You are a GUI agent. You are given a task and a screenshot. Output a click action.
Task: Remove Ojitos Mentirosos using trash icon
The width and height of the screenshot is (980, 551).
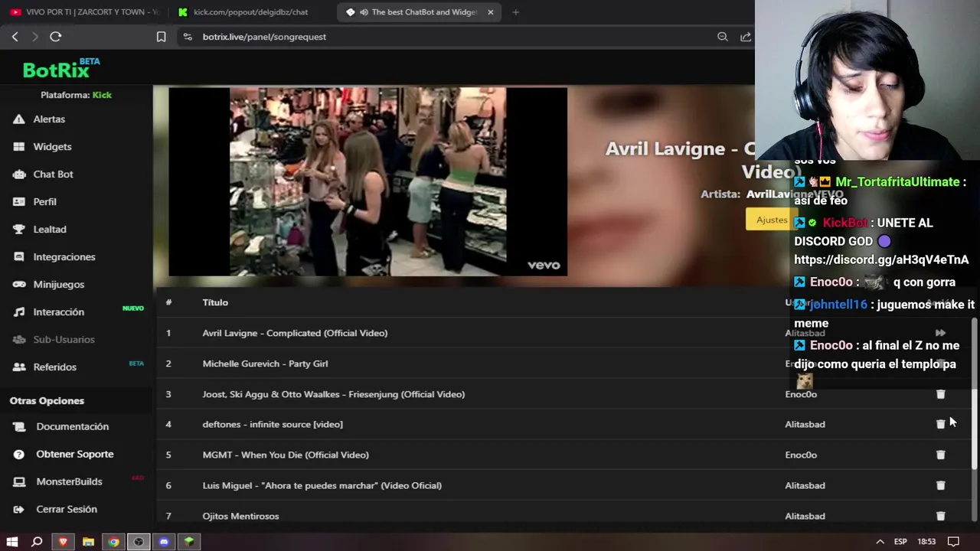pyautogui.click(x=940, y=516)
